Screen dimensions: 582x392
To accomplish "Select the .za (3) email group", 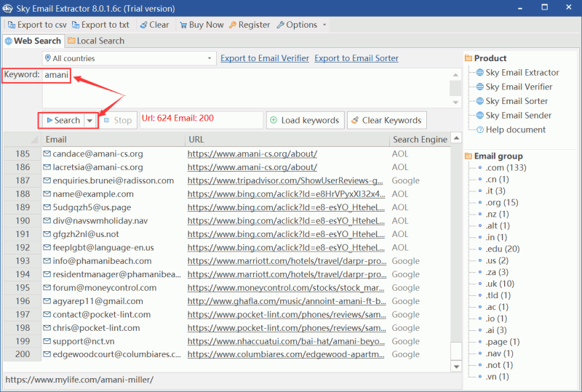I will point(497,272).
